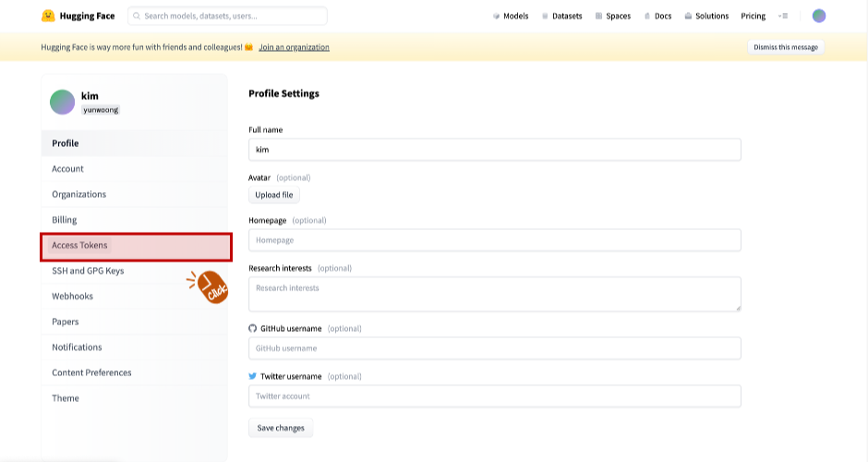The width and height of the screenshot is (868, 462).
Task: Focus the search models, datasets, users field
Action: [227, 16]
